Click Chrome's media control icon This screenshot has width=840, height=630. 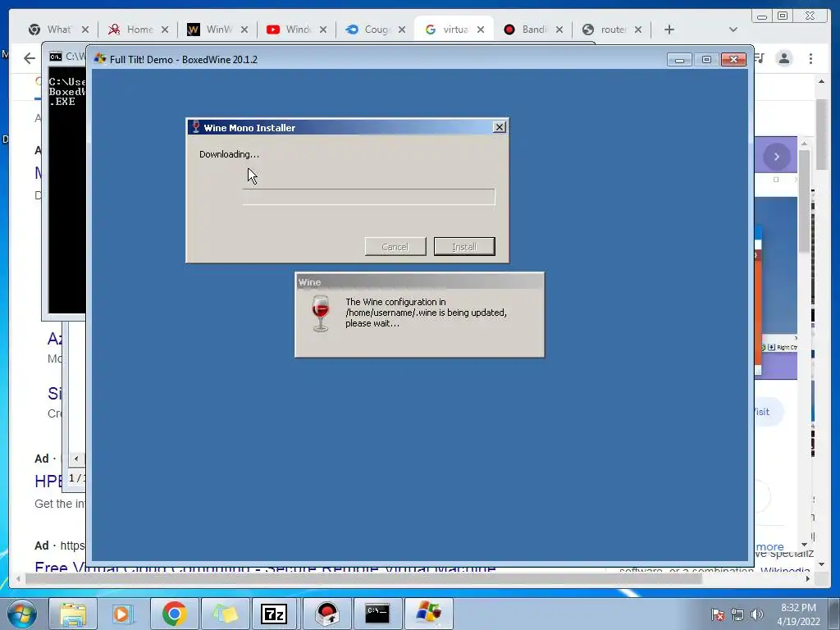[760, 58]
